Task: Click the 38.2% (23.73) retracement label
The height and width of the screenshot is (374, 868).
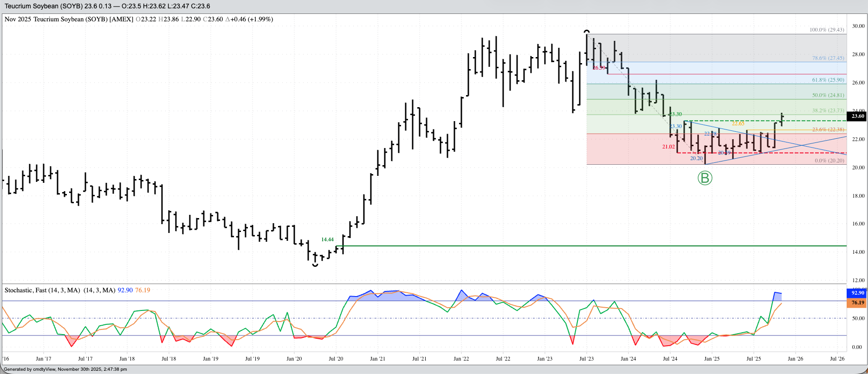Action: [828, 110]
